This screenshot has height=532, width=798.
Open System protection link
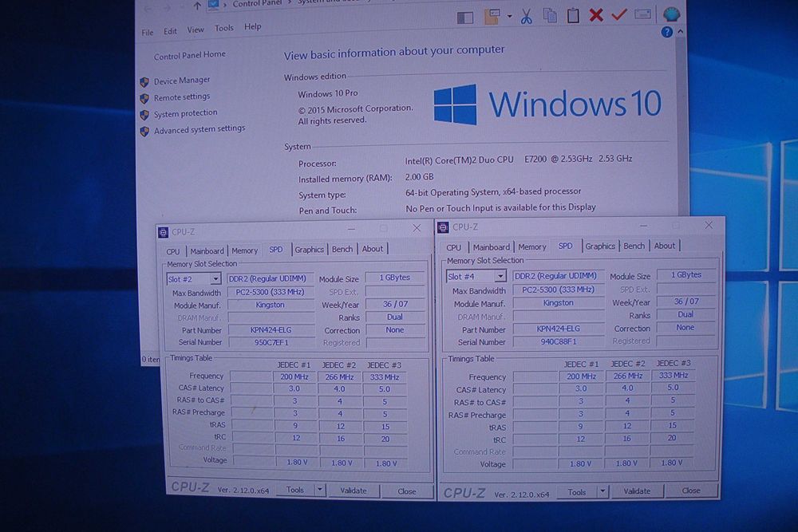185,113
